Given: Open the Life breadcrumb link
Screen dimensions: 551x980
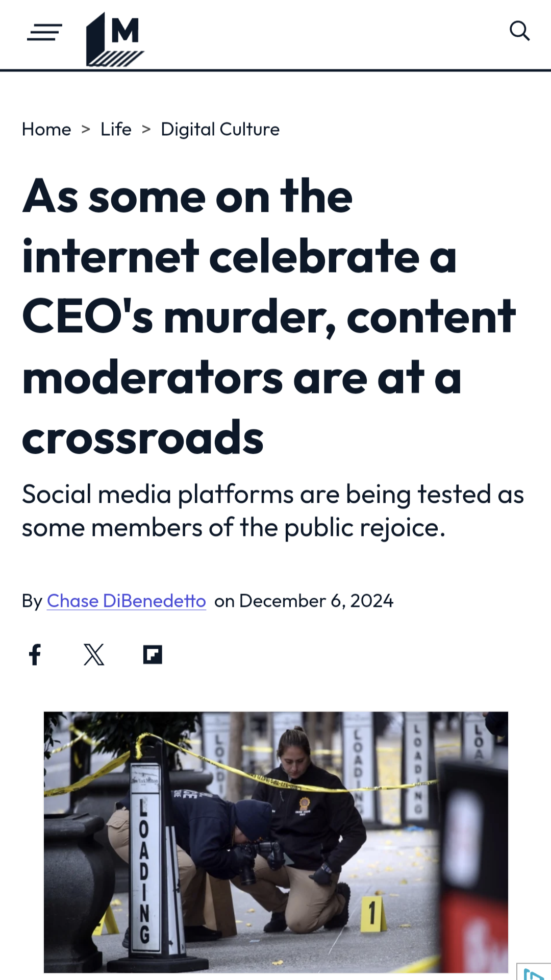Looking at the screenshot, I should [x=116, y=129].
